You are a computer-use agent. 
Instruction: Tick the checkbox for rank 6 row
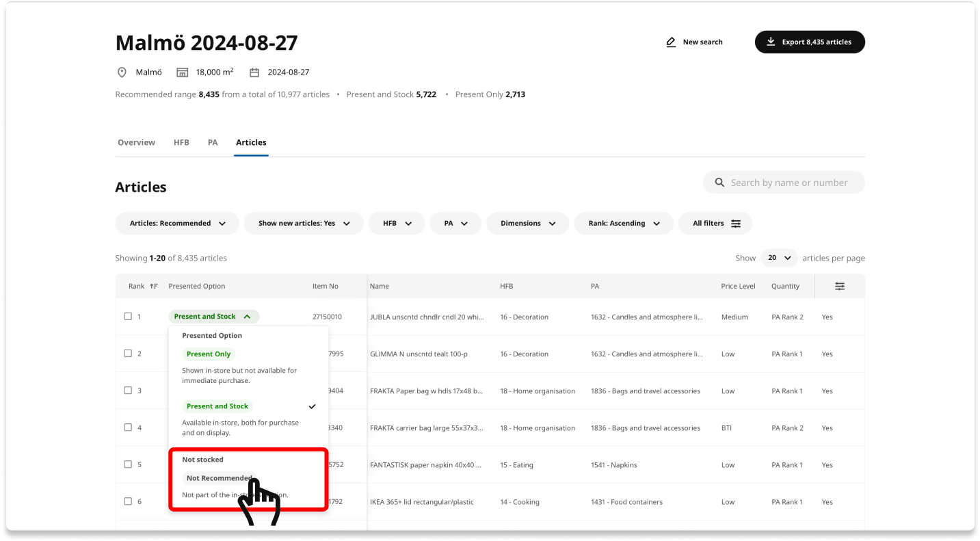click(128, 501)
